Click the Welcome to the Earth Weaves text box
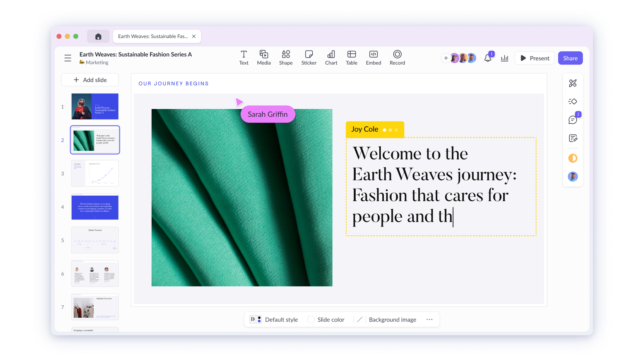Viewport: 644px width, 361px height. (x=441, y=187)
